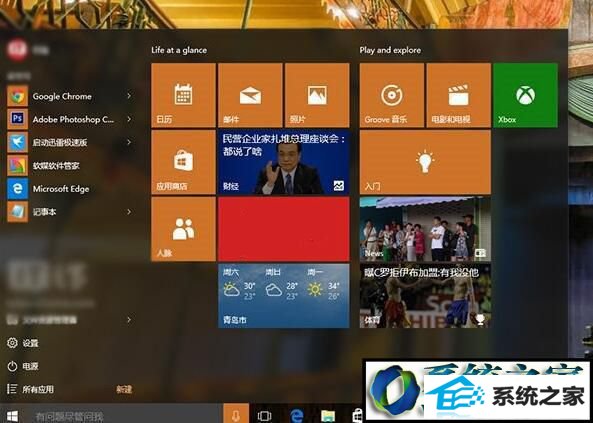
Task: Select the Google Chrome menu entry
Action: 71,96
